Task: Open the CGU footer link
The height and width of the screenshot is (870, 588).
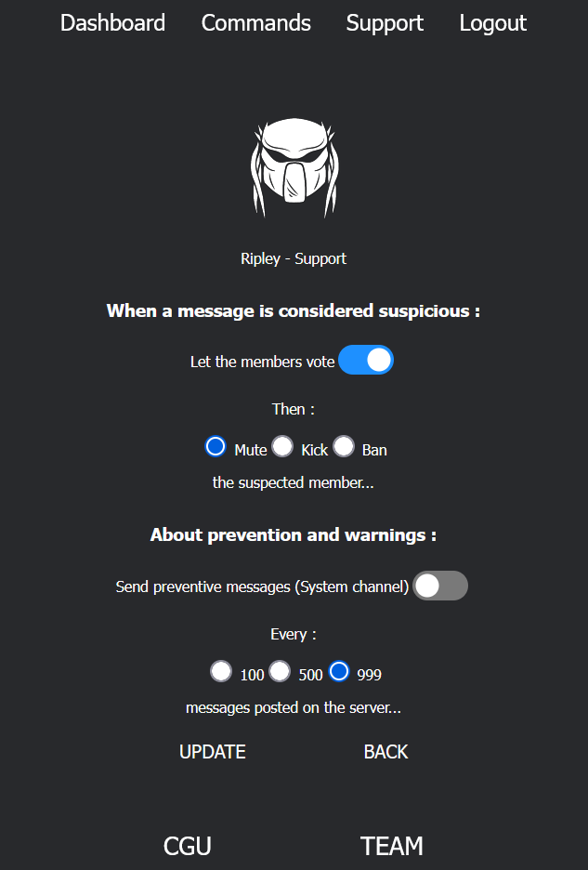Action: click(188, 846)
